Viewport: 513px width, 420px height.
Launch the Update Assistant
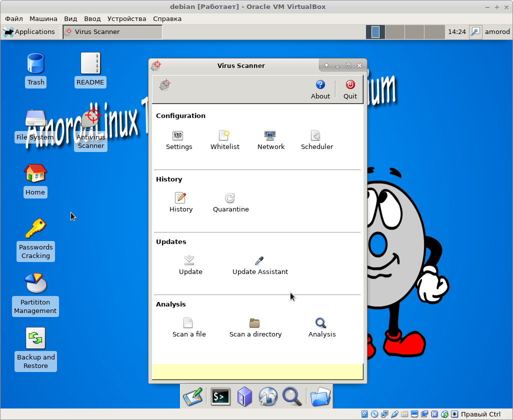259,261
